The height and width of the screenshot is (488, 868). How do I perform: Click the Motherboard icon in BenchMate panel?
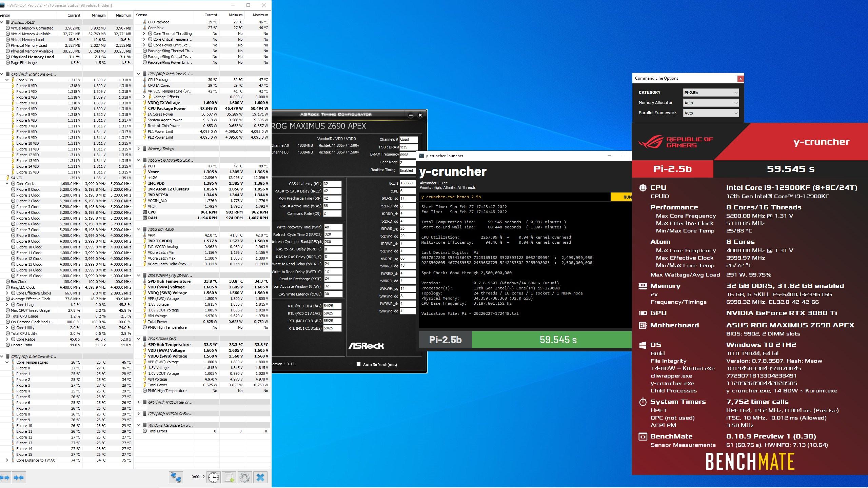[643, 325]
